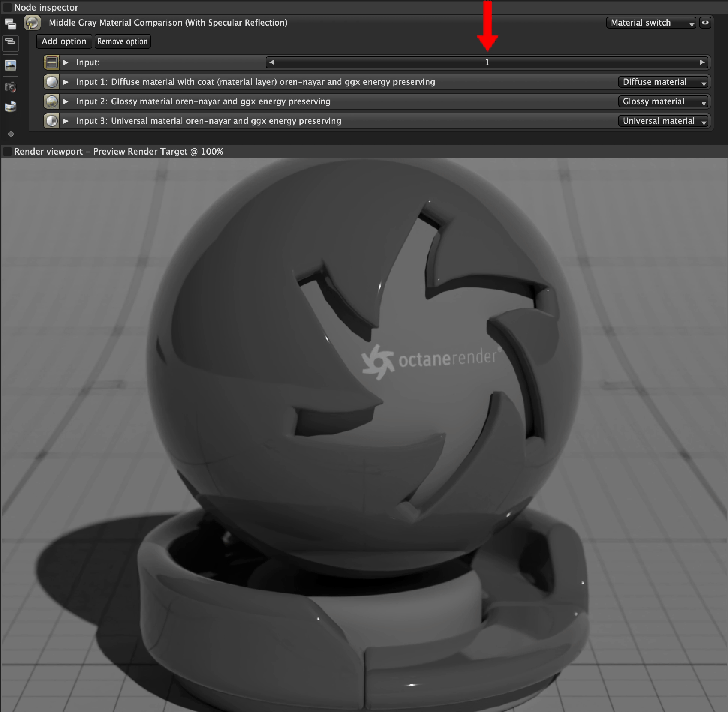Viewport: 728px width, 712px height.
Task: Expand the Input 1 diffuse material row
Action: pos(66,82)
